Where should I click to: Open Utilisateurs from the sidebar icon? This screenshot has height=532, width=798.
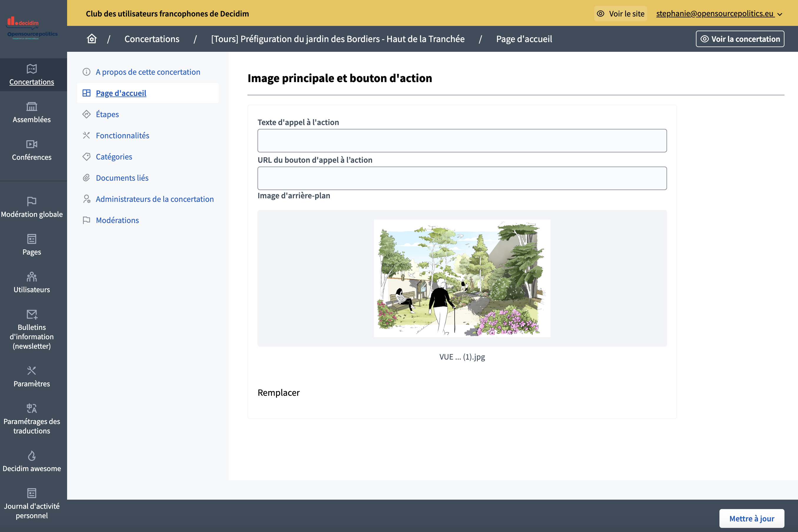(x=31, y=277)
